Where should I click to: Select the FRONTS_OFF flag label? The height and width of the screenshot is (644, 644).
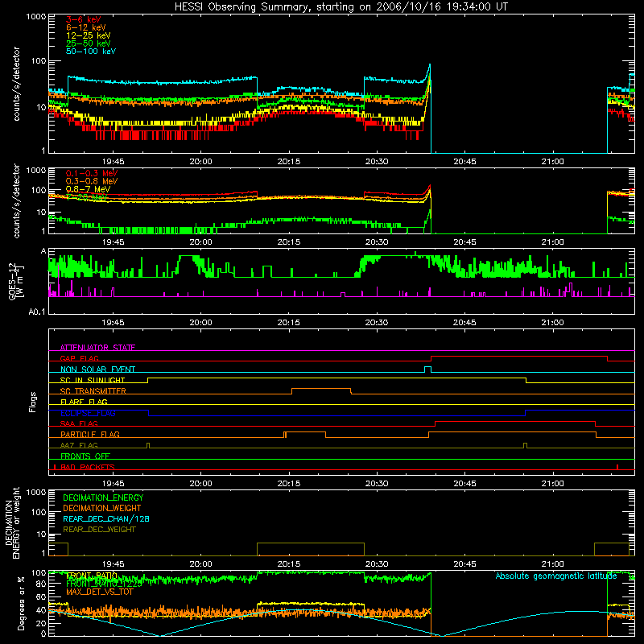pyautogui.click(x=85, y=456)
